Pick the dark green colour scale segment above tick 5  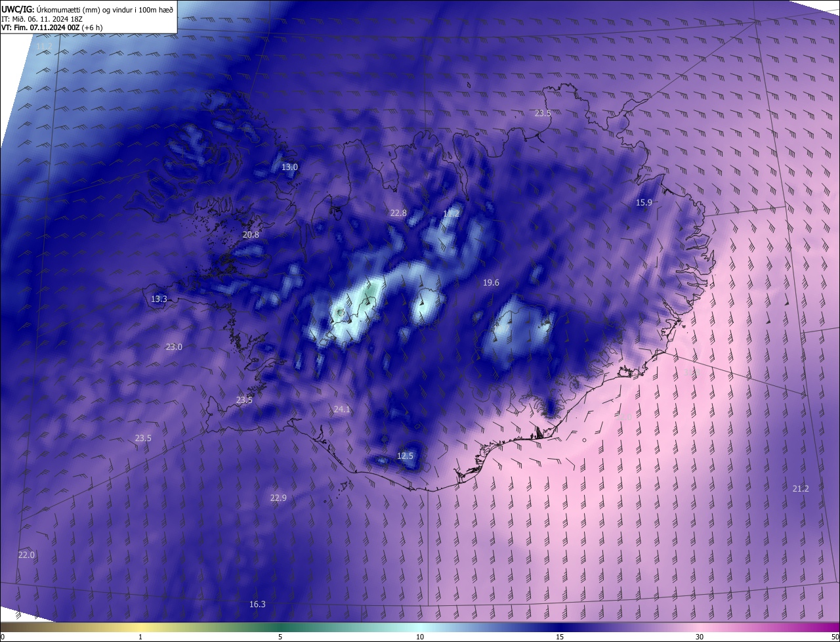(x=280, y=627)
